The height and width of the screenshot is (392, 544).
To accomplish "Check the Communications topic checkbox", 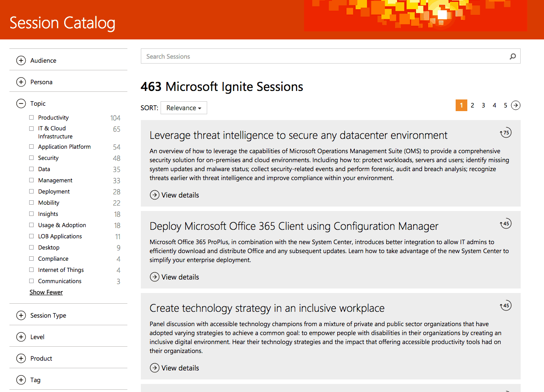I will coord(31,281).
